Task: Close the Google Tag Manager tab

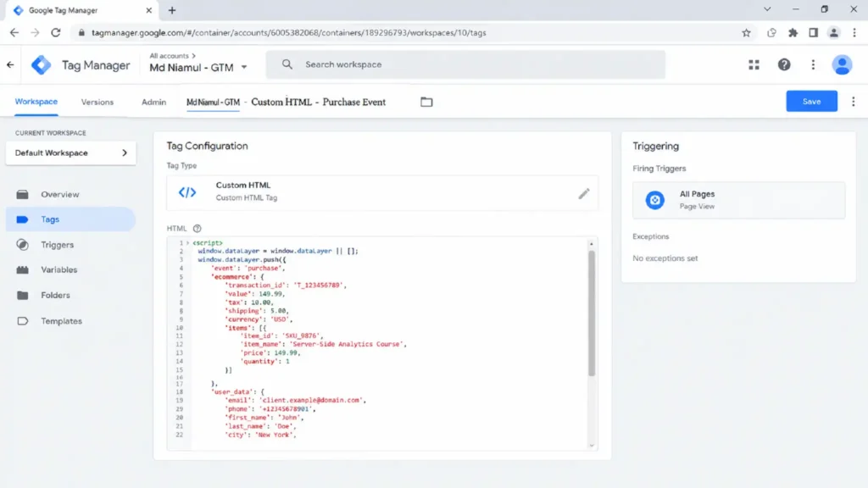Action: click(148, 10)
